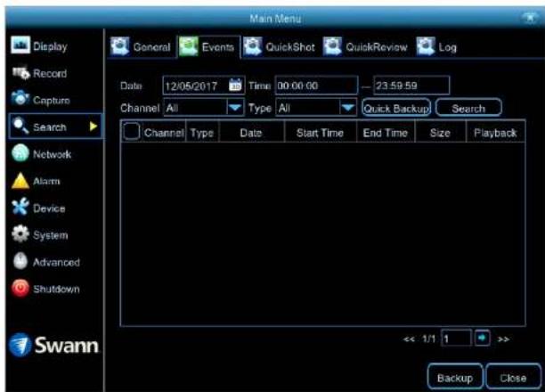The height and width of the screenshot is (392, 545).
Task: Switch to the General tab
Action: (141, 47)
